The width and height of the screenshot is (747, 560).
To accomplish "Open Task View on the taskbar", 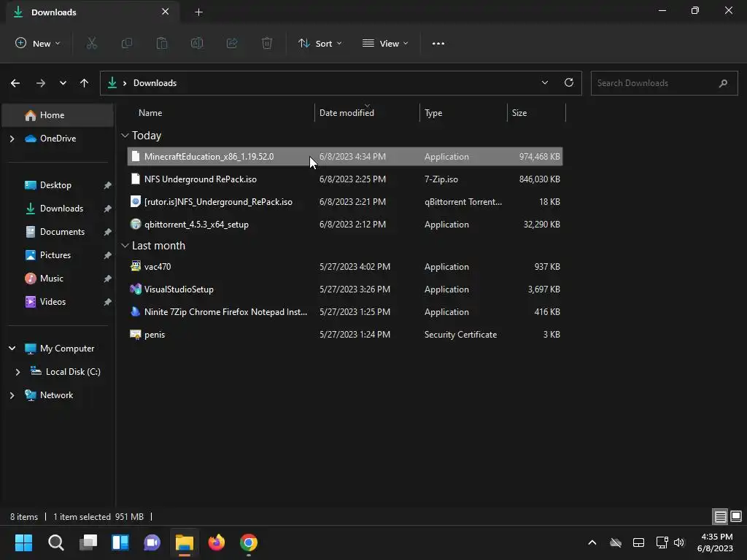I will [x=88, y=542].
